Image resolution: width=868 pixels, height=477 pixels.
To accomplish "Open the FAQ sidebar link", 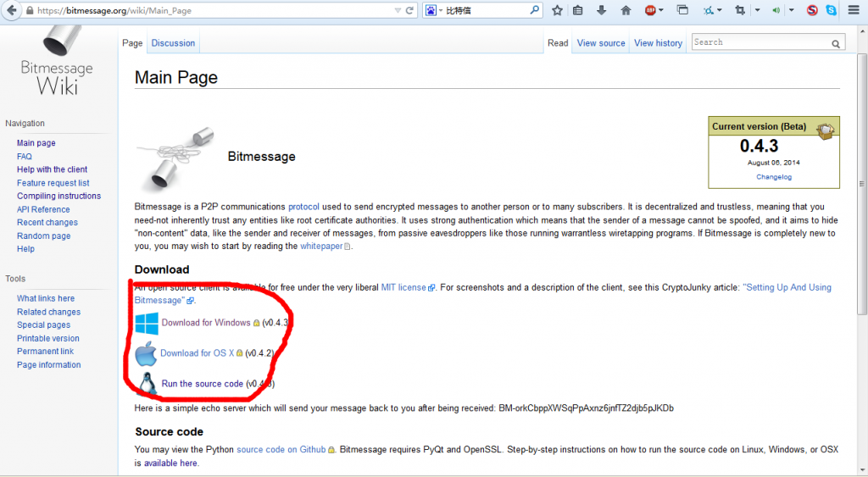I will coord(25,157).
